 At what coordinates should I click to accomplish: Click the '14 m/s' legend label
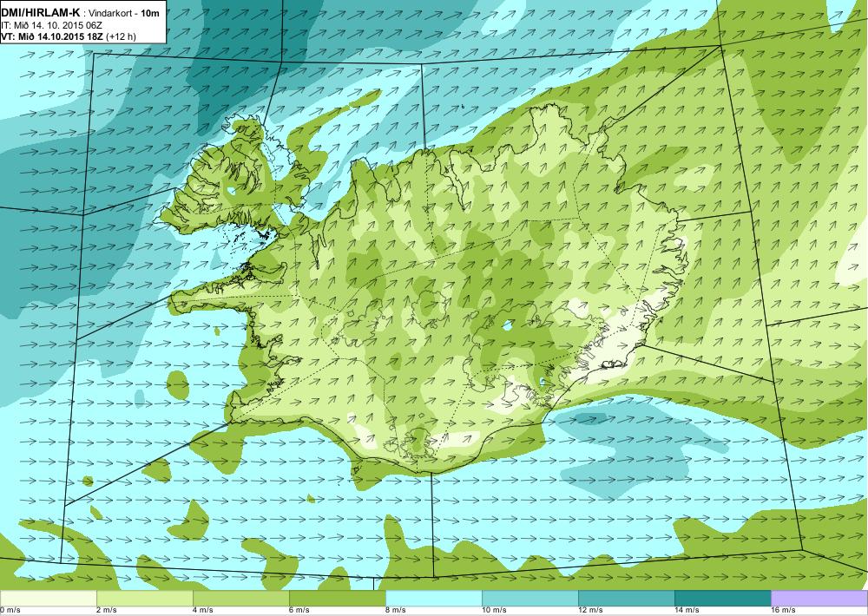point(687,611)
